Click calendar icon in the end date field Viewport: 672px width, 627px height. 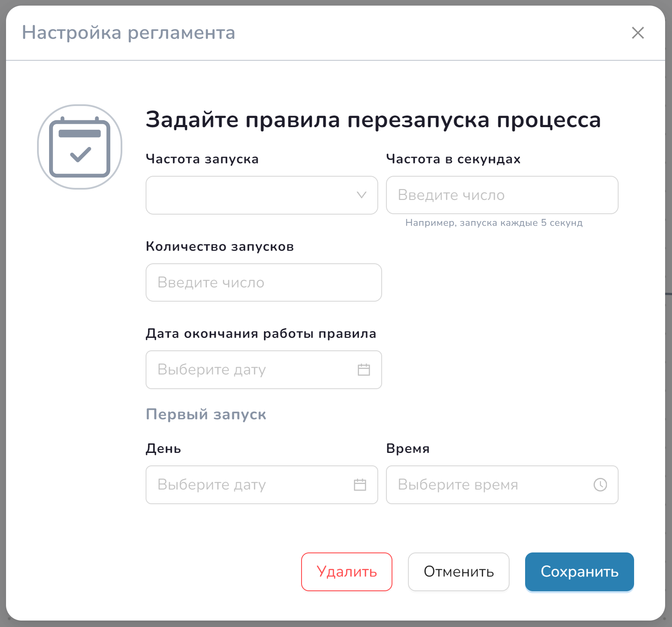click(364, 370)
